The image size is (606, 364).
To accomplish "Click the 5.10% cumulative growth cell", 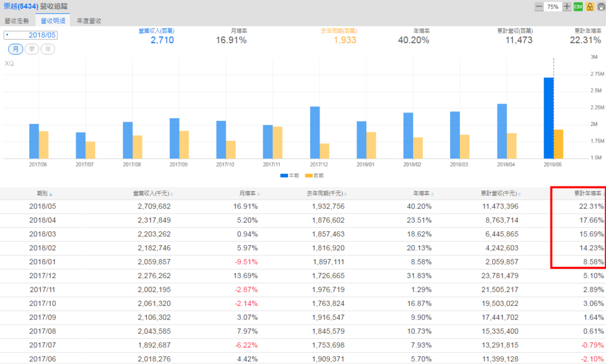I will click(x=593, y=276).
